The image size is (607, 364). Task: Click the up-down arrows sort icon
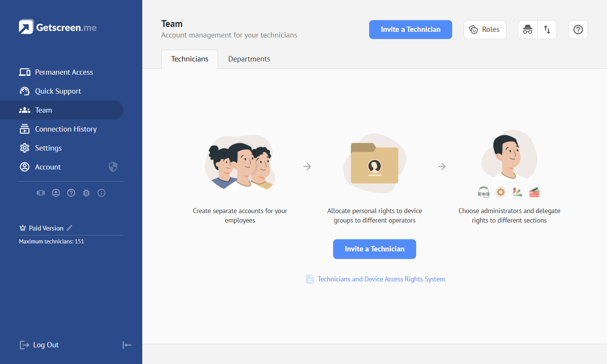[547, 30]
